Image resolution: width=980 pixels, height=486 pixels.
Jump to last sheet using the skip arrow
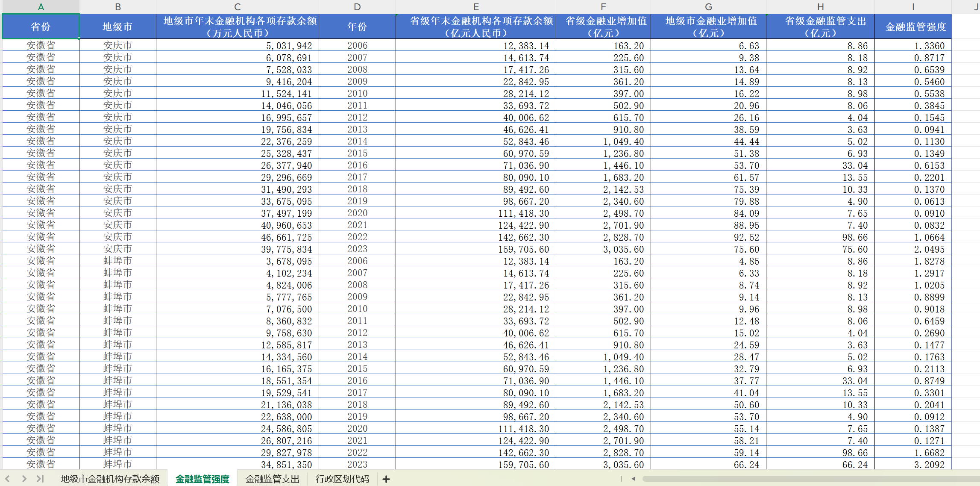(x=40, y=479)
